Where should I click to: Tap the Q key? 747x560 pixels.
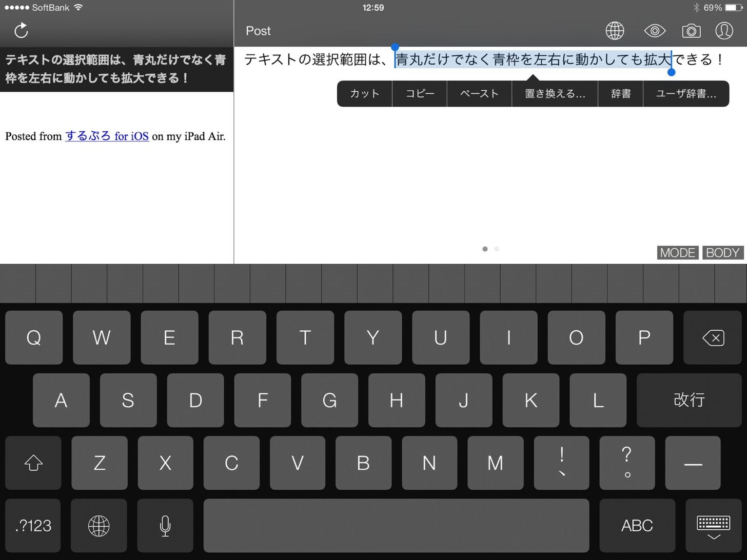point(34,337)
